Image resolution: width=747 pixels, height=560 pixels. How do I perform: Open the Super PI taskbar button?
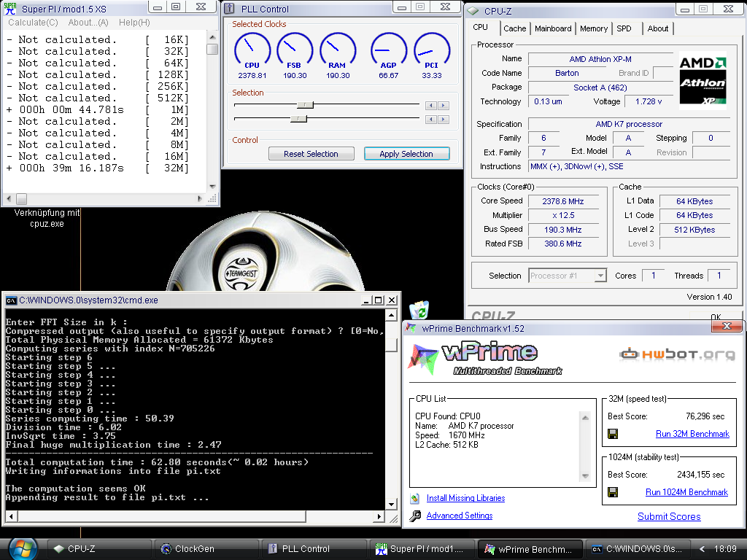[422, 549]
